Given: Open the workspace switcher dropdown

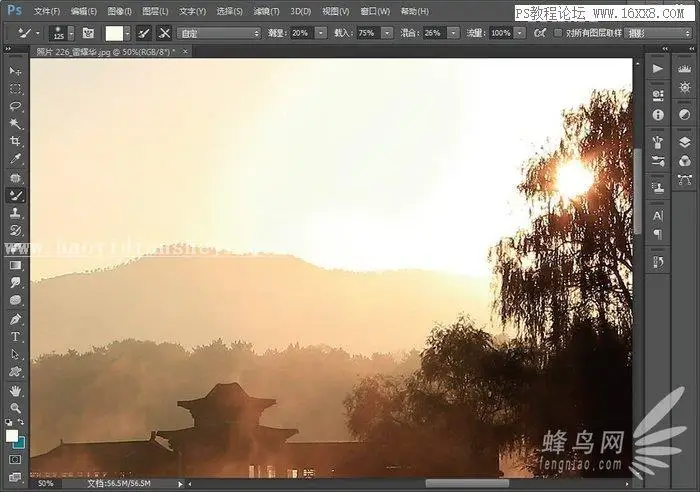Looking at the screenshot, I should (658, 33).
